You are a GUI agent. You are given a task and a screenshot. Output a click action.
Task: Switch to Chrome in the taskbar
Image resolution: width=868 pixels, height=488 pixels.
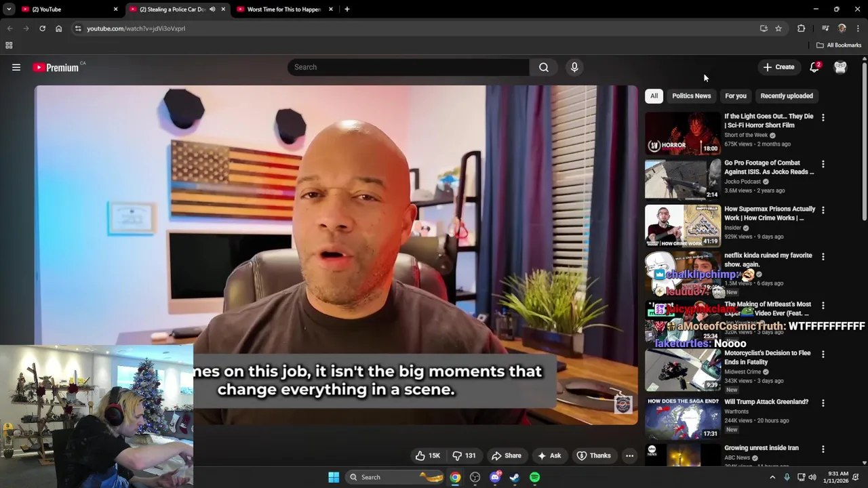click(x=455, y=477)
